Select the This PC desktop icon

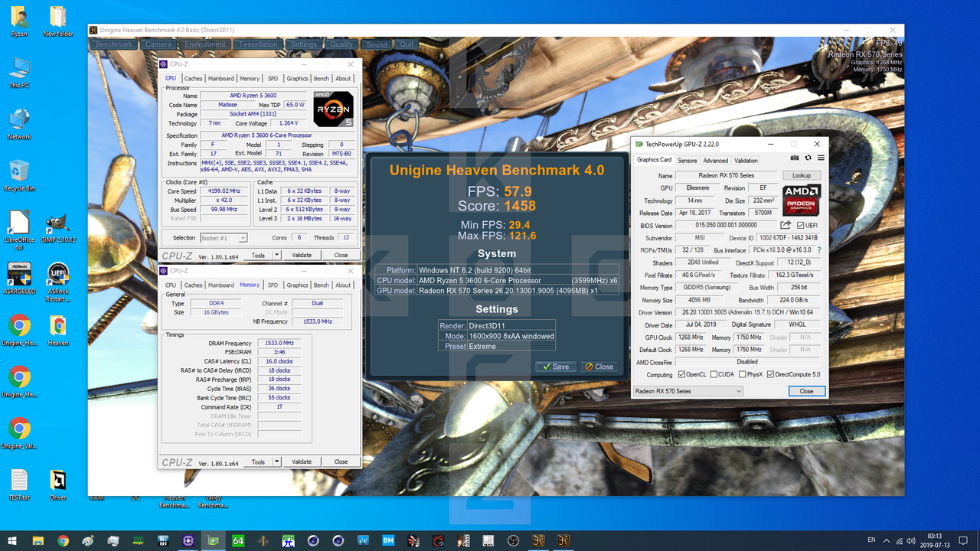coord(19,73)
